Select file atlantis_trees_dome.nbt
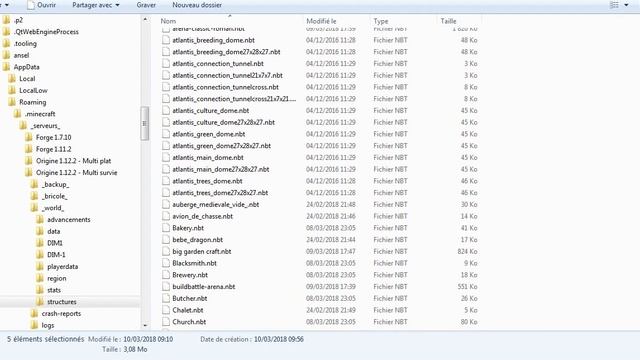 click(207, 181)
